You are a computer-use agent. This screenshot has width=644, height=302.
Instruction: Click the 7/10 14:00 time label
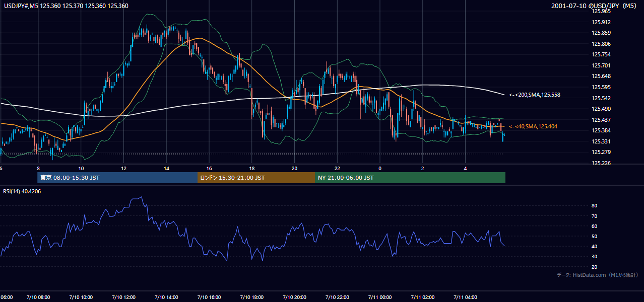point(166,297)
